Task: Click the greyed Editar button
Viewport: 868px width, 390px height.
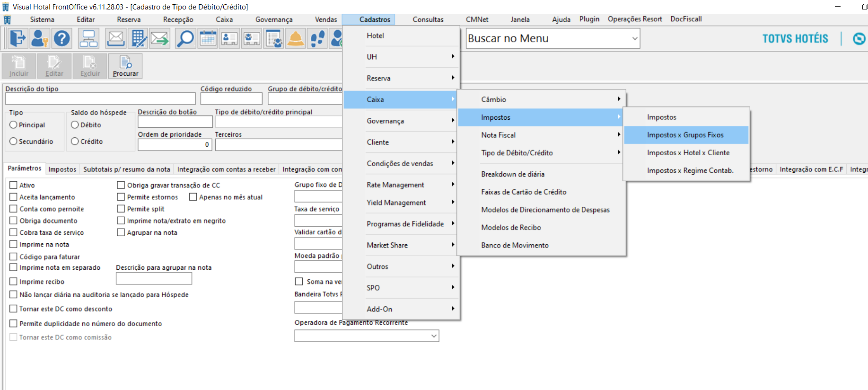Action: (54, 66)
